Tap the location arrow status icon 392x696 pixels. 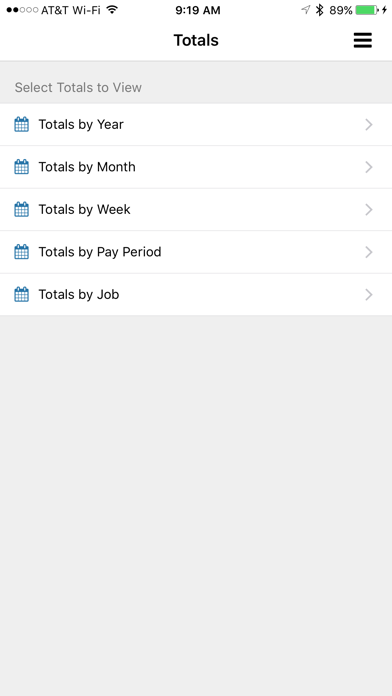pos(305,10)
